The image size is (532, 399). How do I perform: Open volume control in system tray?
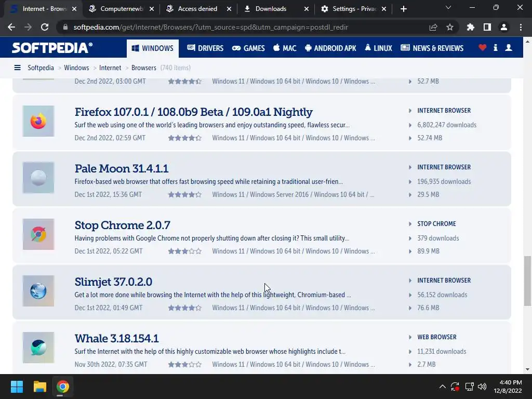click(x=482, y=387)
